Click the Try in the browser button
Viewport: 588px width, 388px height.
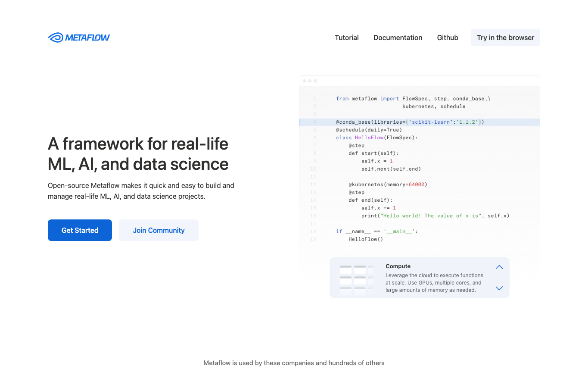[505, 38]
